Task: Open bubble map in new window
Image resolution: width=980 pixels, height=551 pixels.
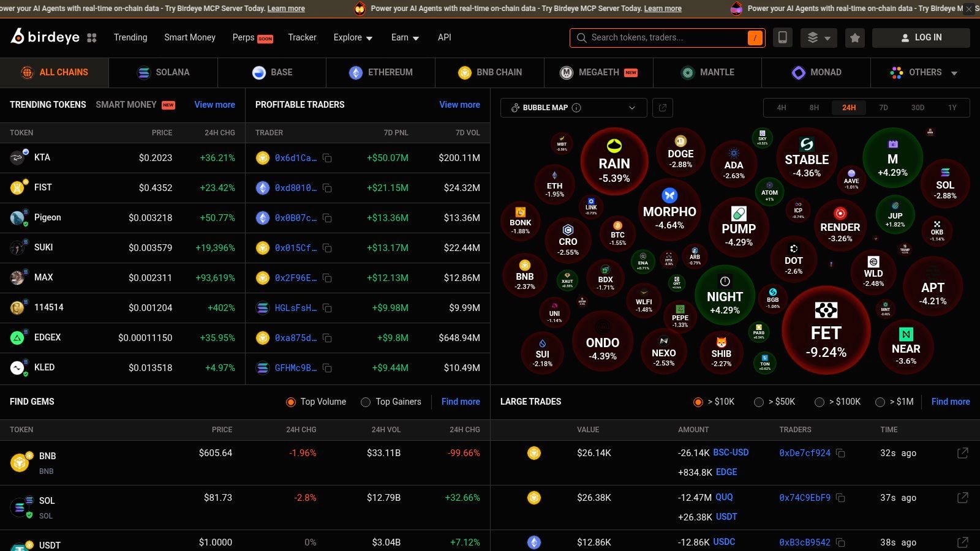Action: click(x=663, y=107)
